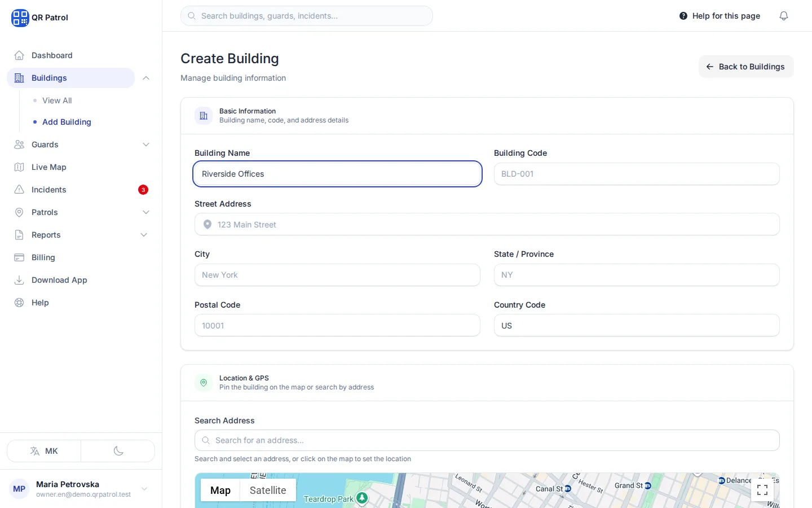
Task: Collapse the Buildings menu chevron
Action: tap(146, 78)
